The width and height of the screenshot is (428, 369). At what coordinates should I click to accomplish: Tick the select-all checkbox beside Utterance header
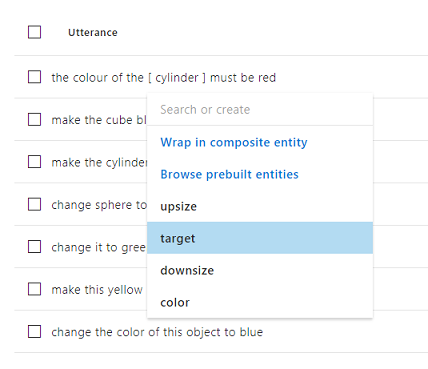(x=34, y=32)
